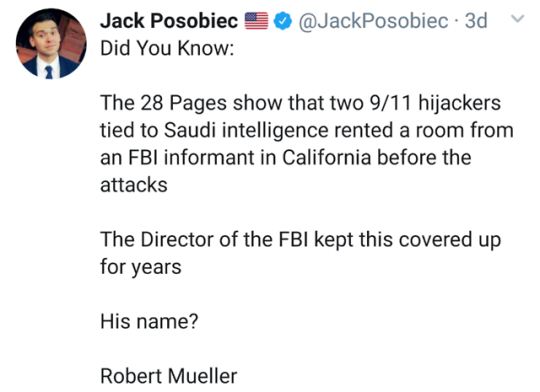Open the @JackPosobiec handle link
Viewport: 540px width, 392px height.
pyautogui.click(x=373, y=21)
